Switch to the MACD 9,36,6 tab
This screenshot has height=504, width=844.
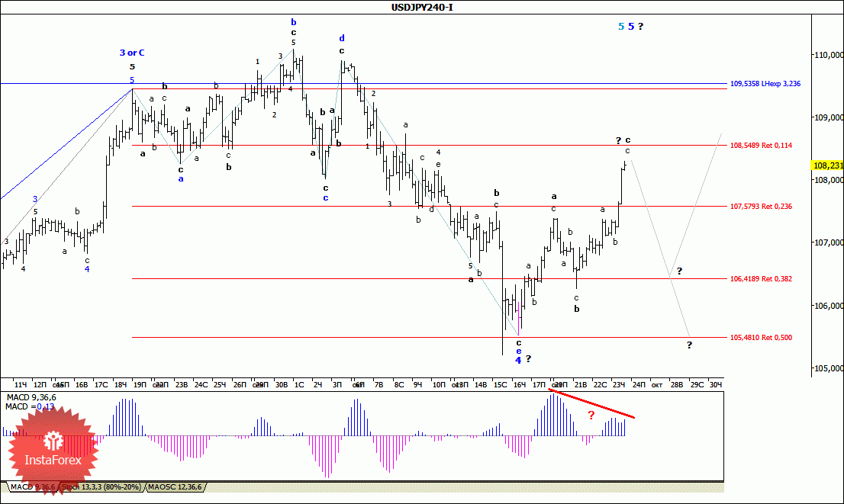point(32,486)
